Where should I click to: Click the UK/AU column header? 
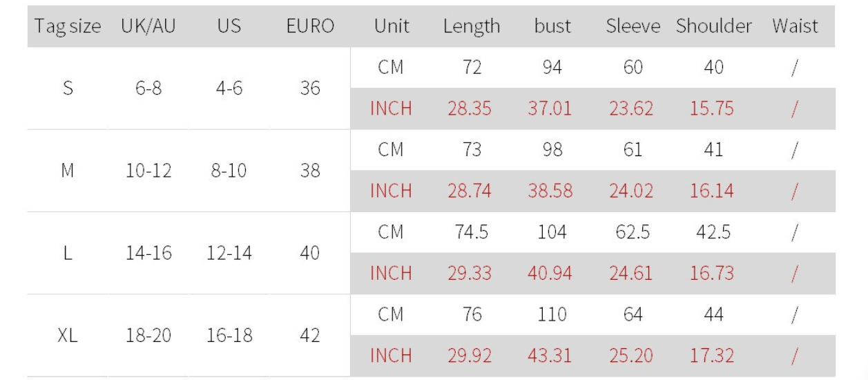click(148, 27)
